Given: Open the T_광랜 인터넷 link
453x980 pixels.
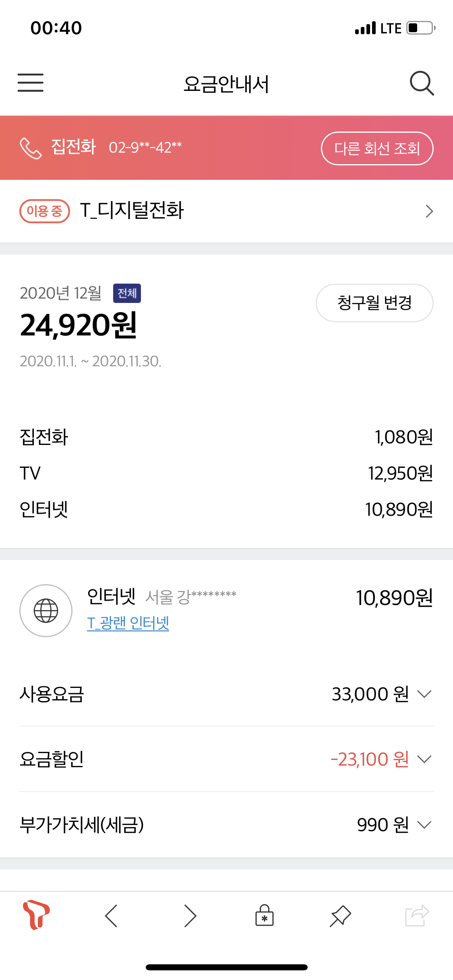Looking at the screenshot, I should 128,623.
